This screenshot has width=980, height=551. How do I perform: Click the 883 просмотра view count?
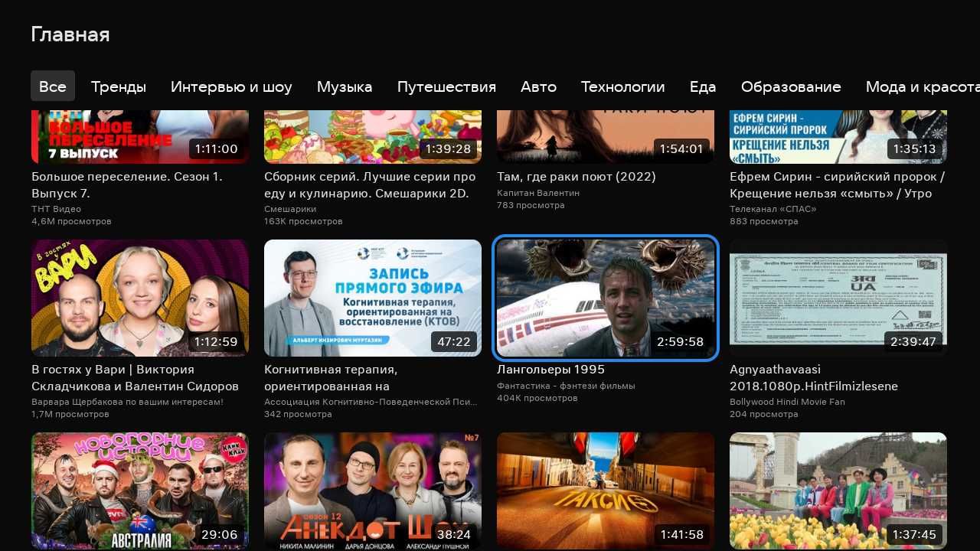click(x=763, y=221)
